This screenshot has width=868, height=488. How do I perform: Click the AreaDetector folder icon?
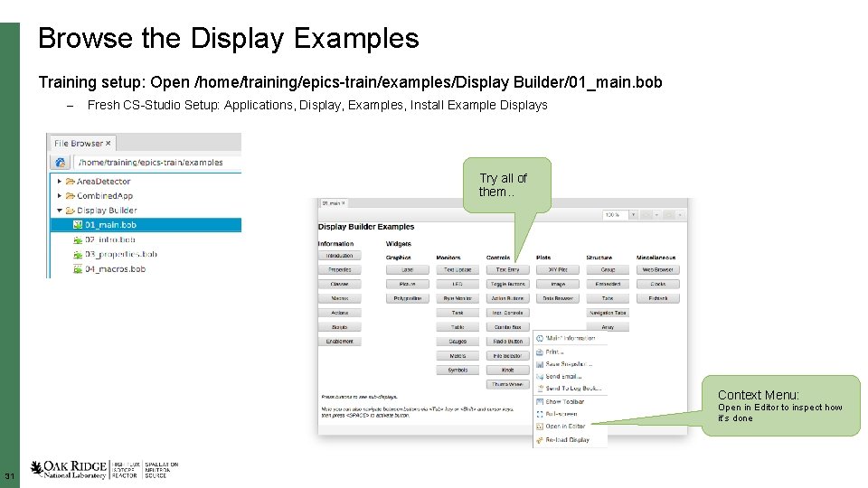(x=71, y=182)
